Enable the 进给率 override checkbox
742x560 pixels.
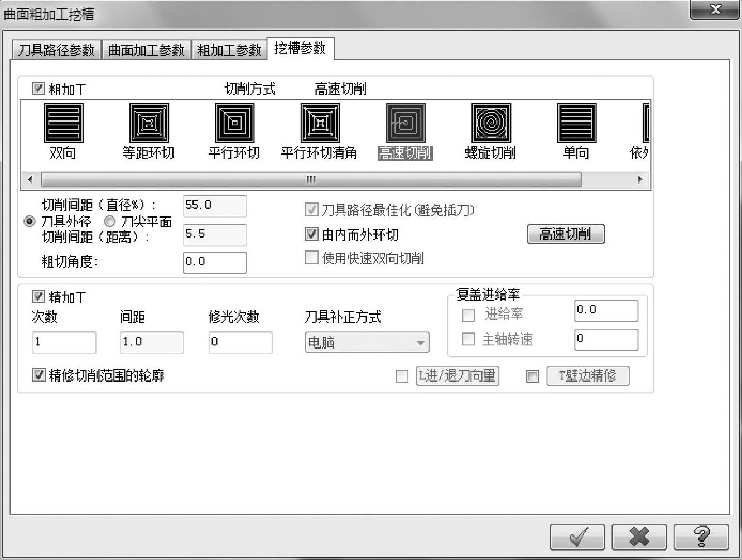469,315
